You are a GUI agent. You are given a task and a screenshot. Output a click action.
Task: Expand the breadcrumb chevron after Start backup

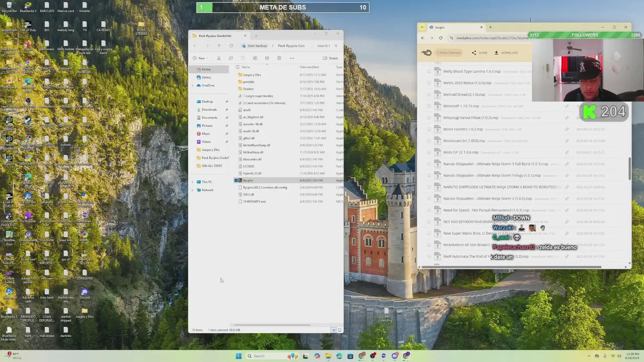273,46
